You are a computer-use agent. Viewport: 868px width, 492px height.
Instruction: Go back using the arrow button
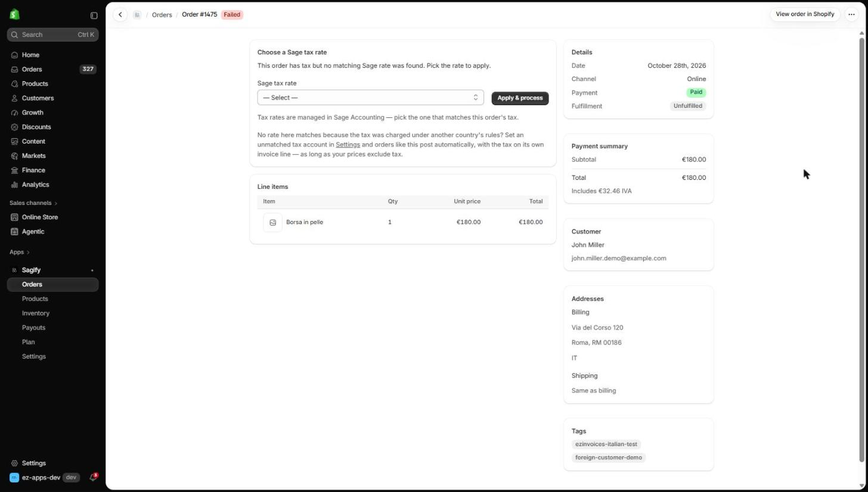(120, 15)
